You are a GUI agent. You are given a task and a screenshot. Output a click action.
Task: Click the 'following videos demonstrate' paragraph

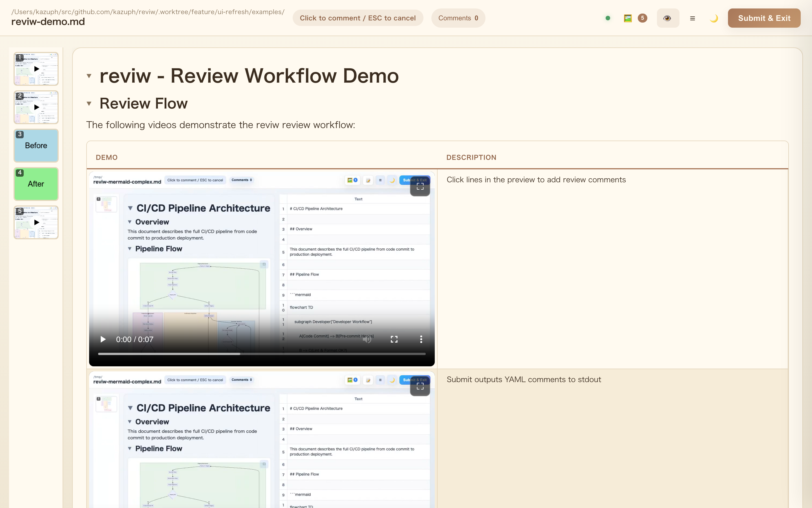[x=220, y=125]
